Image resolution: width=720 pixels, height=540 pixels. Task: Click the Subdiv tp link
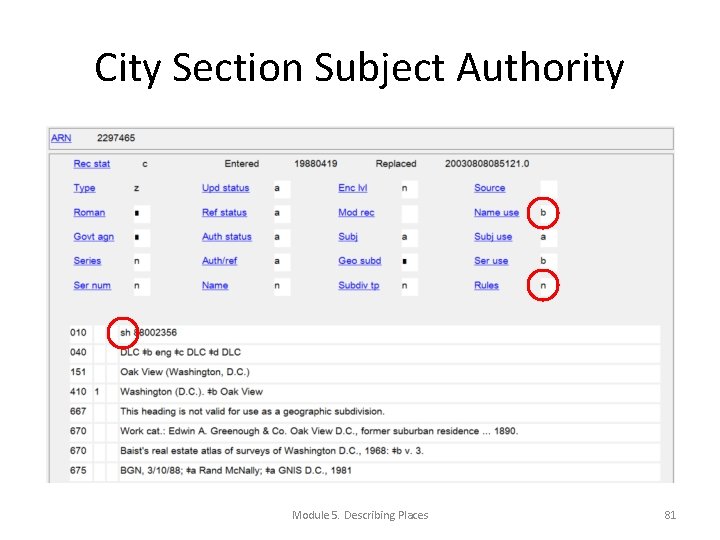point(359,285)
